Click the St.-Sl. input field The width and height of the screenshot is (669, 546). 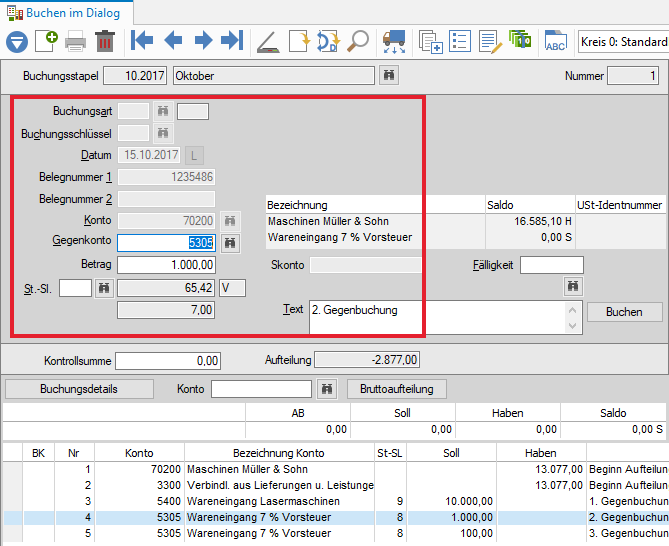[x=76, y=288]
